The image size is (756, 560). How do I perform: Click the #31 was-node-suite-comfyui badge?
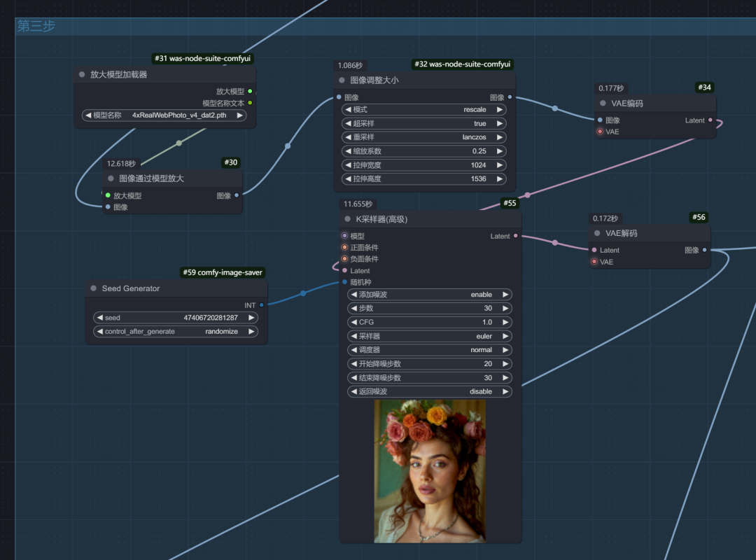pos(202,58)
